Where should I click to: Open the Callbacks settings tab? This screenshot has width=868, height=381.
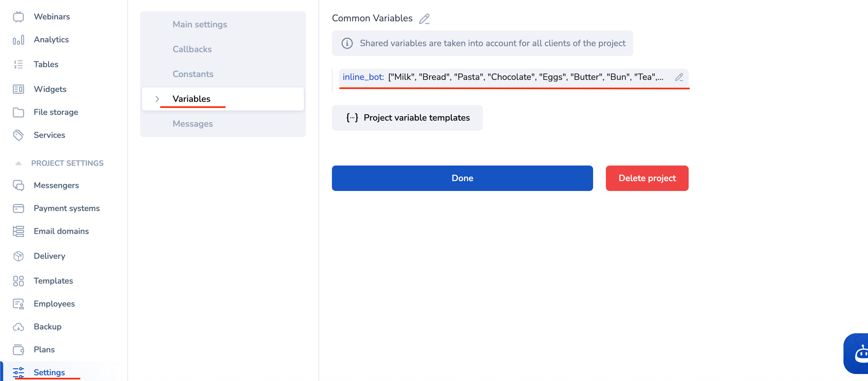[192, 49]
